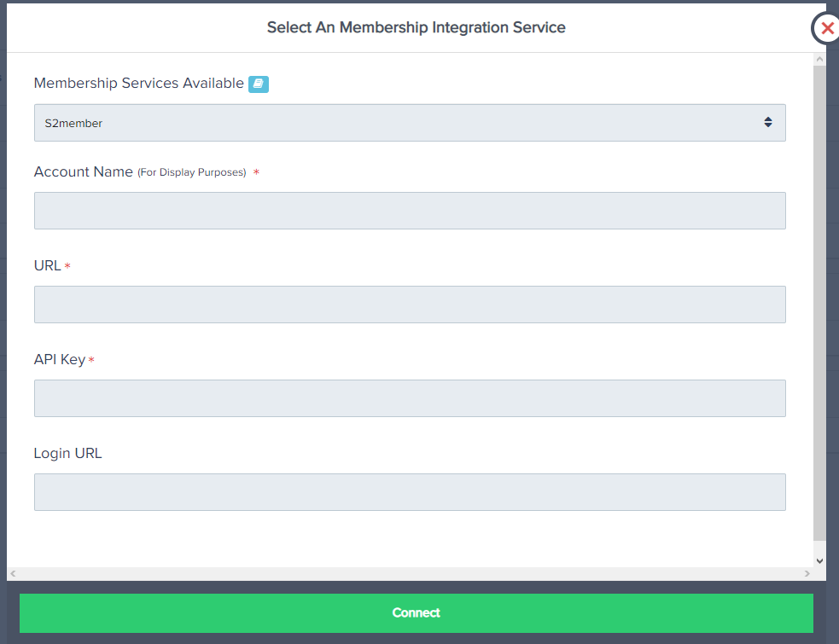Click the up-down arrows on the S2member selector
Screen dimensions: 839x644
[x=768, y=123]
